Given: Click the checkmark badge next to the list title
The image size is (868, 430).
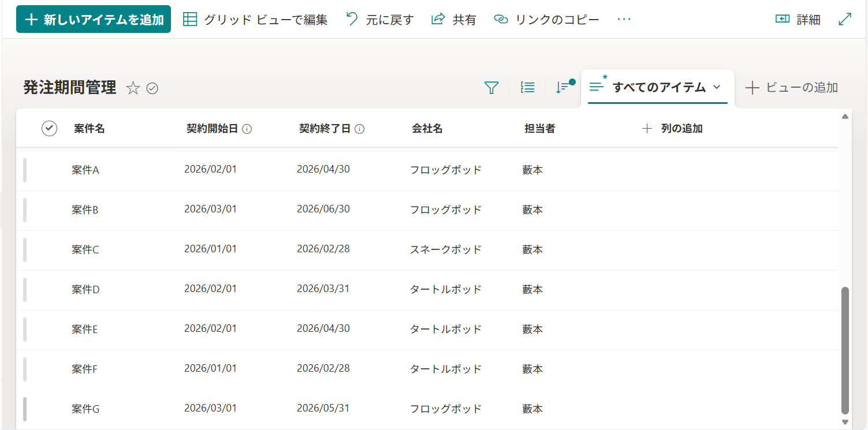Looking at the screenshot, I should click(151, 88).
